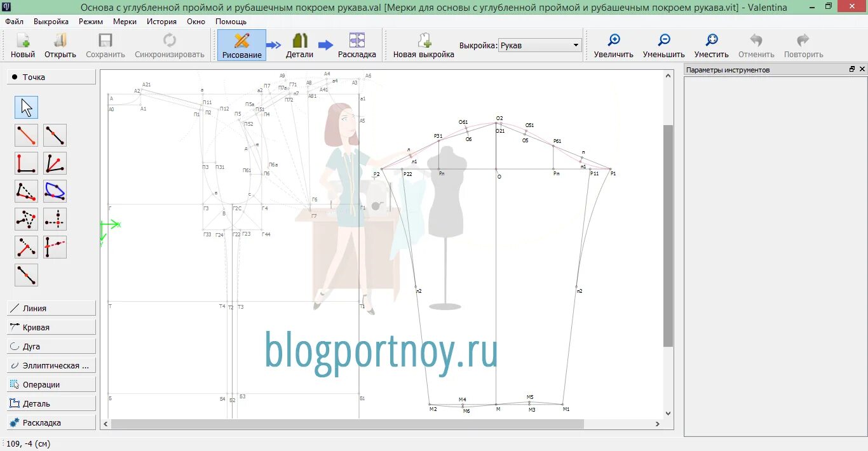Open the Мерки menu
The width and height of the screenshot is (868, 451).
point(125,21)
